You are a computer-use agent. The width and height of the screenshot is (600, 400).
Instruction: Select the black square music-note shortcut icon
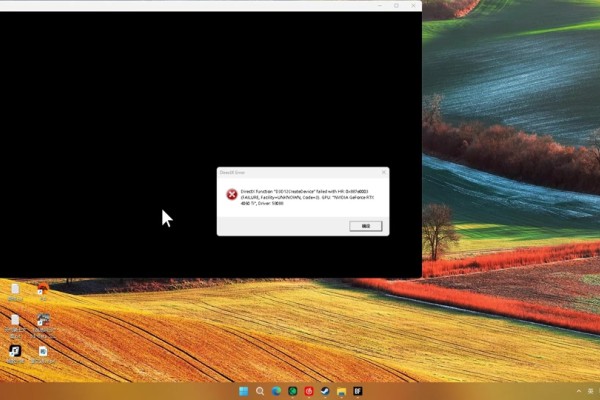(x=15, y=353)
